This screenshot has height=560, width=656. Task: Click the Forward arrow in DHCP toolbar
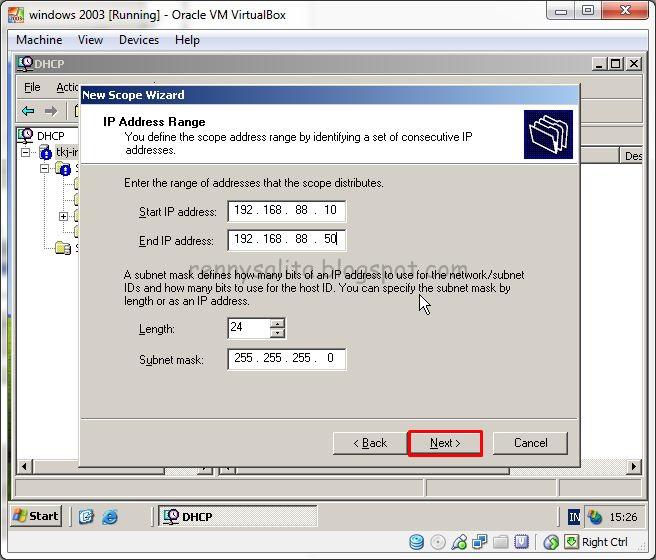51,111
